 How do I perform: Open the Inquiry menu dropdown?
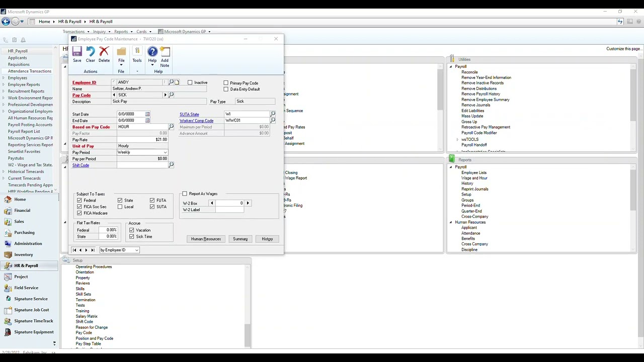[x=101, y=32]
